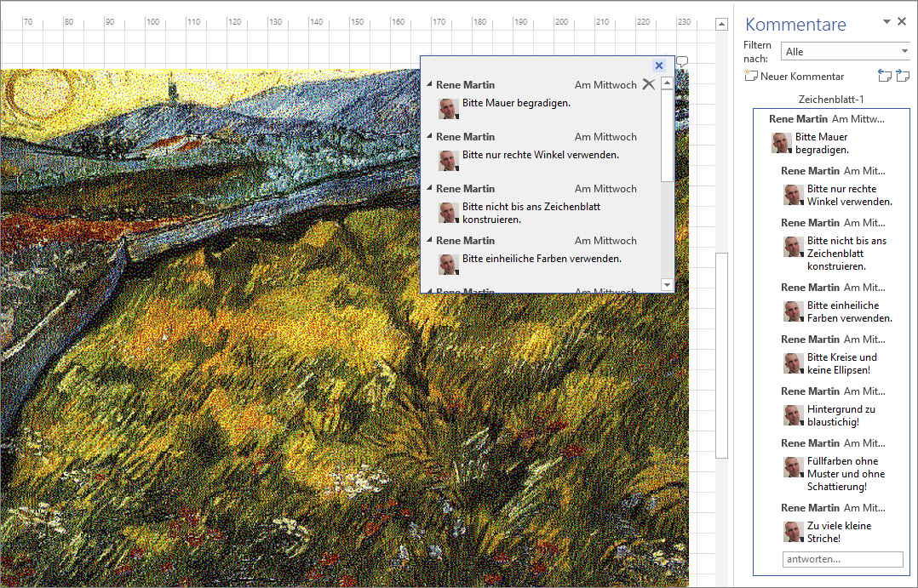Screen dimensions: 918x588
Task: Go to the previous comment icon
Action: click(884, 77)
